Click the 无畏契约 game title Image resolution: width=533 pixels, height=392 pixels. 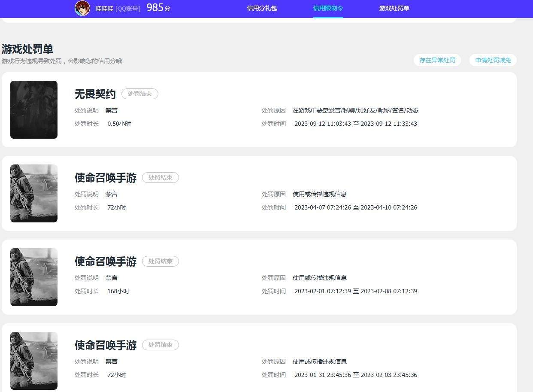pyautogui.click(x=95, y=94)
